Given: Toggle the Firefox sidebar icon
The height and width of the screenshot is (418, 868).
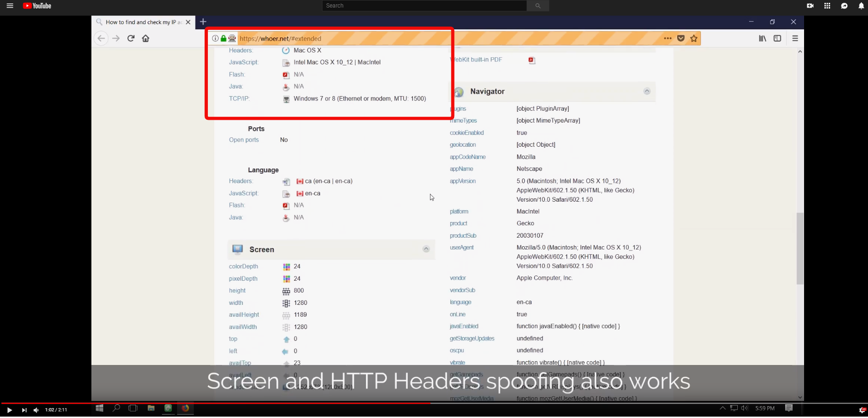Looking at the screenshot, I should [777, 38].
